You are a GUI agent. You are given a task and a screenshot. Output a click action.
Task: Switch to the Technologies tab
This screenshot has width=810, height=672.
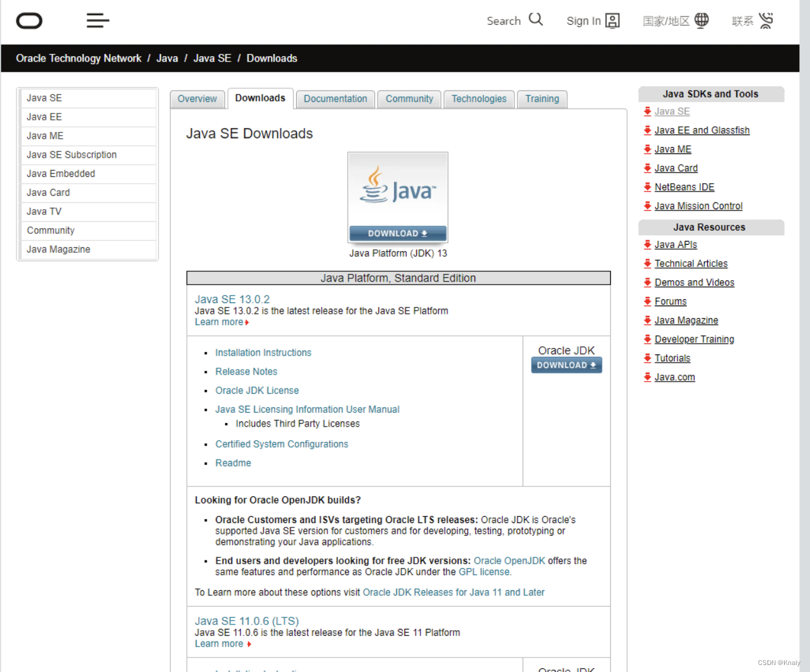pos(479,99)
